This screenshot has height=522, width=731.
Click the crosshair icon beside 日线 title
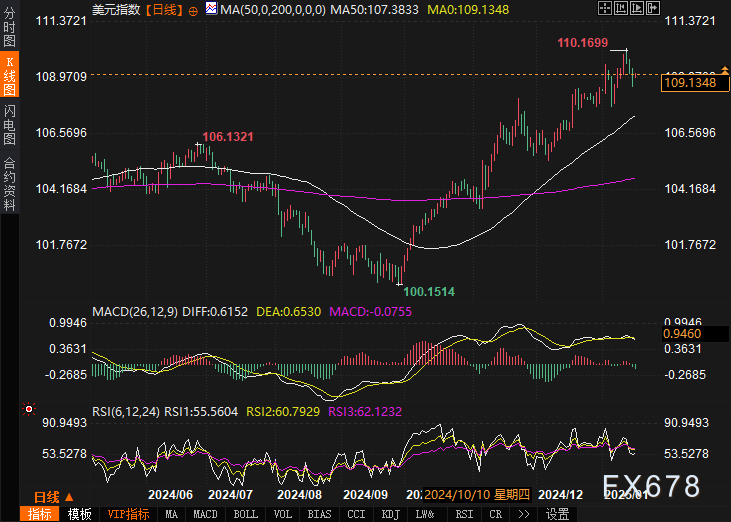pos(193,9)
